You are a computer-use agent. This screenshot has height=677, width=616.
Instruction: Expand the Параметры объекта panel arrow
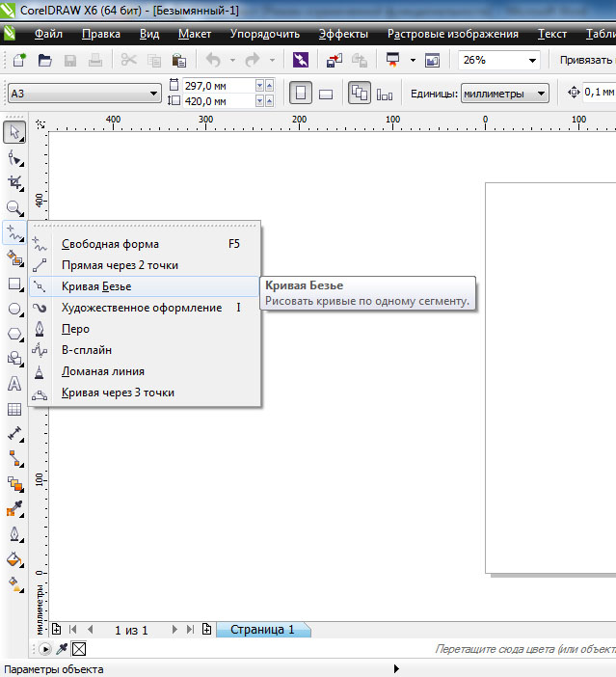(396, 669)
